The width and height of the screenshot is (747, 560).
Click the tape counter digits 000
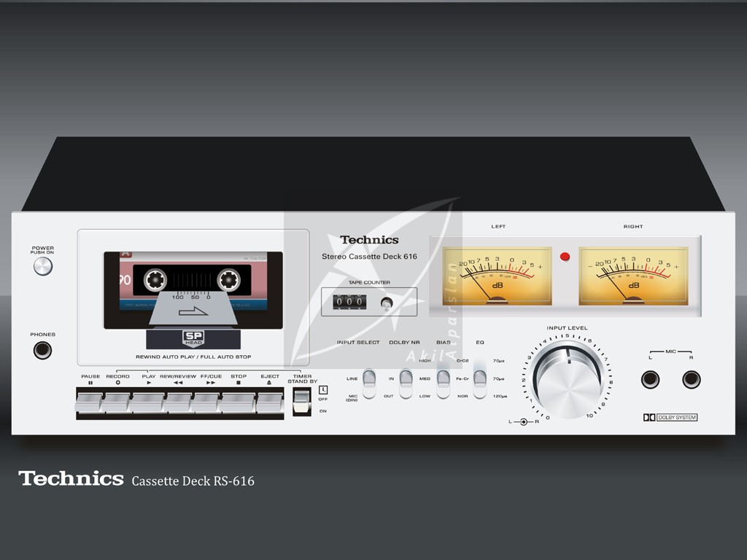click(349, 301)
